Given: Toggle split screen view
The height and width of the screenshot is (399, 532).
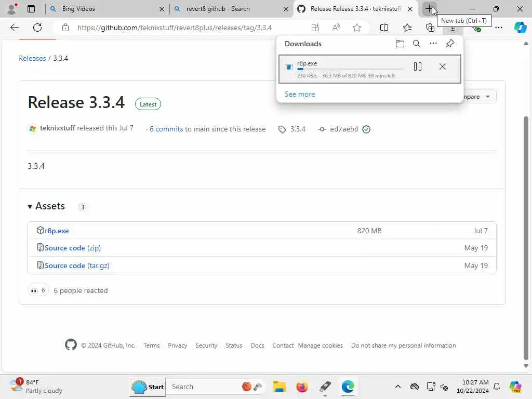Looking at the screenshot, I should click(384, 28).
